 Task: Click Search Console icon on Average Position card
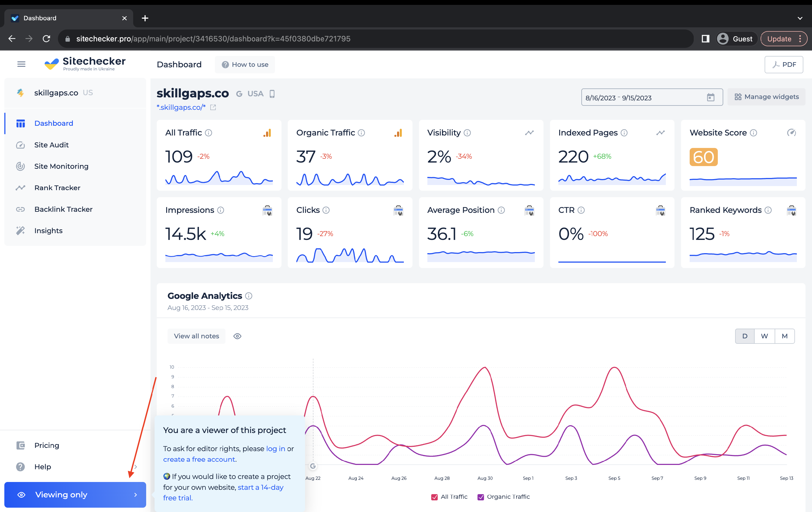(x=529, y=210)
